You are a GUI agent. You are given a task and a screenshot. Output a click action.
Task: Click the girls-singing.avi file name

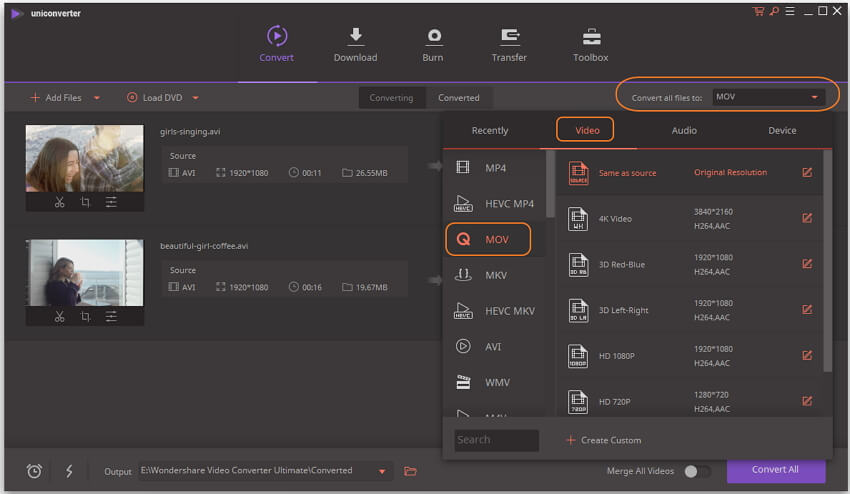190,131
